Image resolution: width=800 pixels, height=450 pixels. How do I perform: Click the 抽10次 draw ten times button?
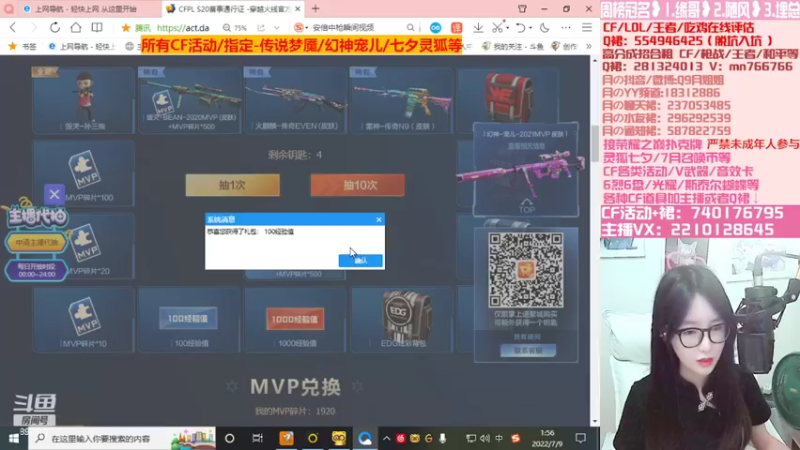point(358,185)
